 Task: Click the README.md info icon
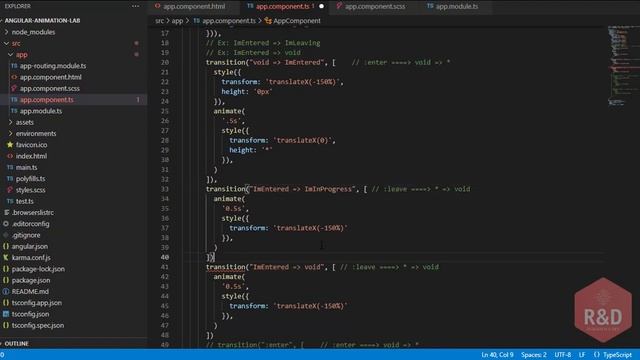pos(6,291)
